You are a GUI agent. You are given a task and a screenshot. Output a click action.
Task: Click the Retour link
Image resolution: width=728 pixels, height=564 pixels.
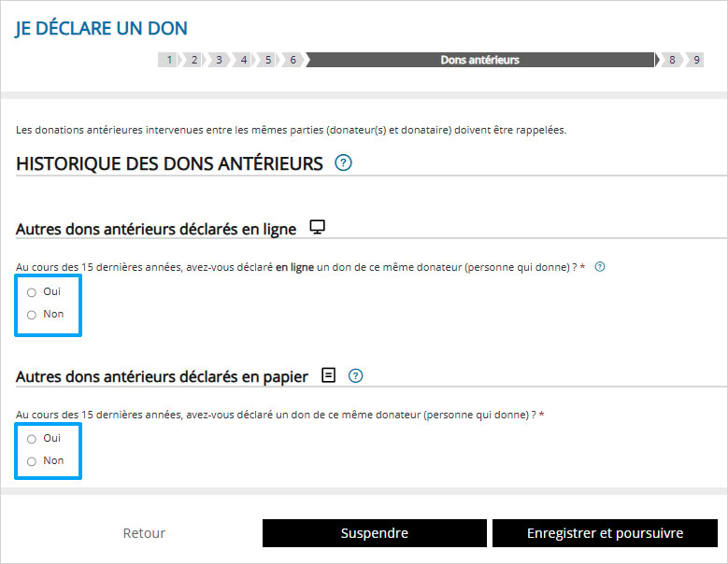(x=144, y=533)
